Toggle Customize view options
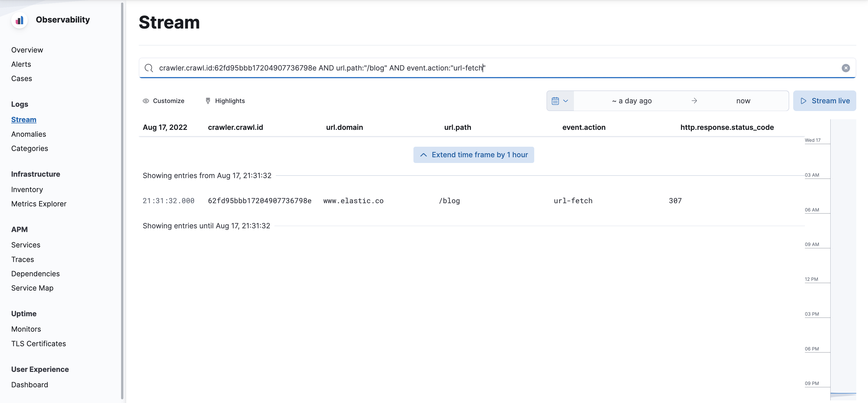Image resolution: width=868 pixels, height=403 pixels. pos(168,101)
